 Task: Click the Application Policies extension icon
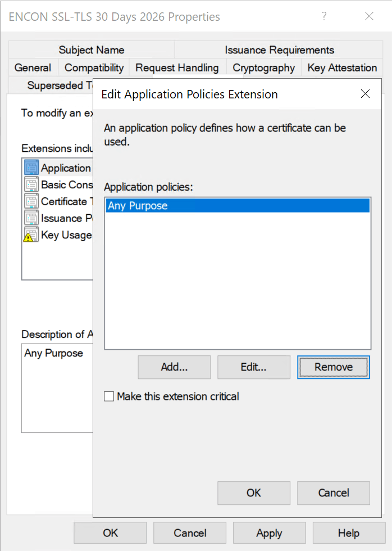pyautogui.click(x=31, y=168)
